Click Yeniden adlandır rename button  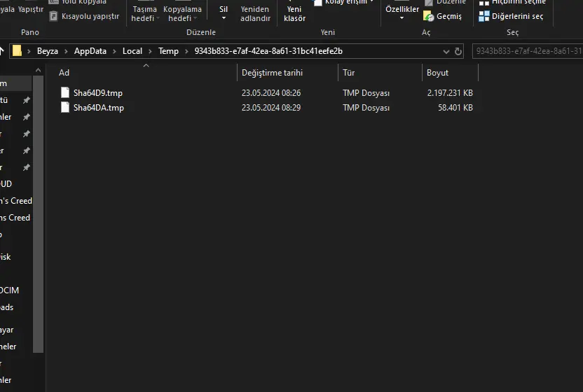[x=255, y=13]
